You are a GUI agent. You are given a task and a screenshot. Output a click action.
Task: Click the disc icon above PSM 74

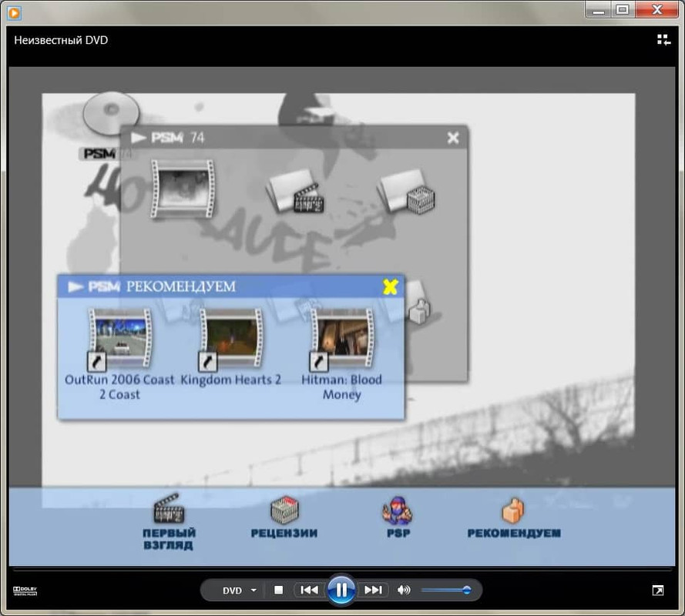click(112, 112)
